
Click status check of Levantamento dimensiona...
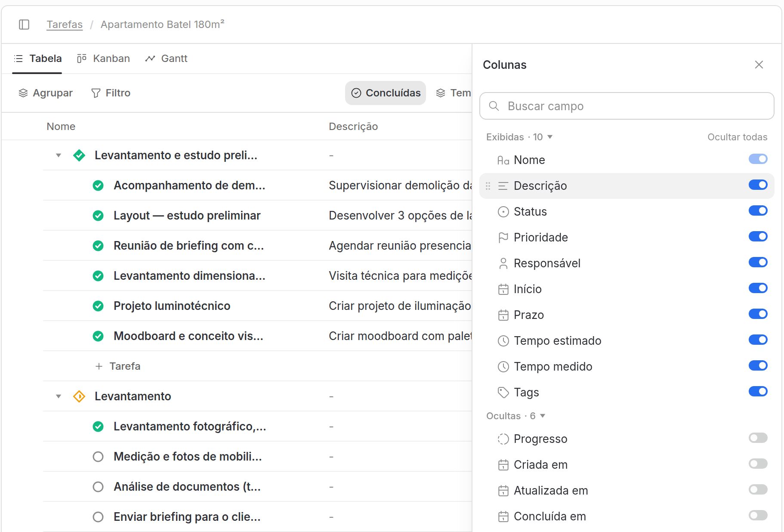(98, 276)
